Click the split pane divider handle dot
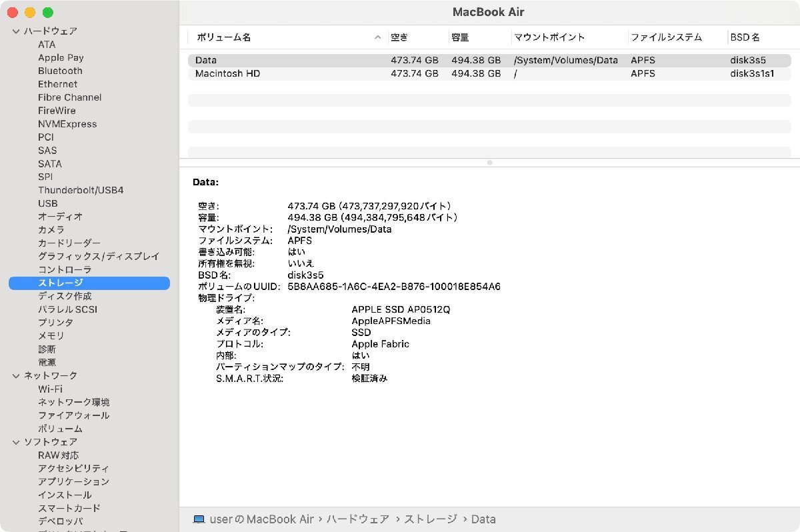 pyautogui.click(x=489, y=163)
